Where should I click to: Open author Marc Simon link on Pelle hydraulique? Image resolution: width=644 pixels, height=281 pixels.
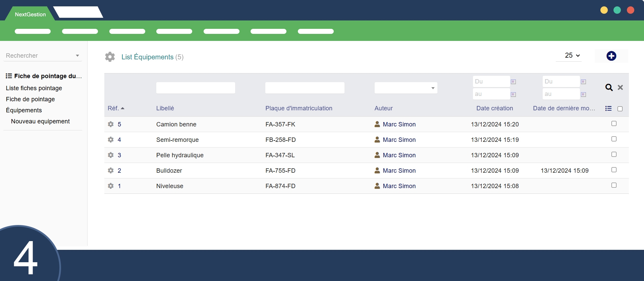click(399, 155)
